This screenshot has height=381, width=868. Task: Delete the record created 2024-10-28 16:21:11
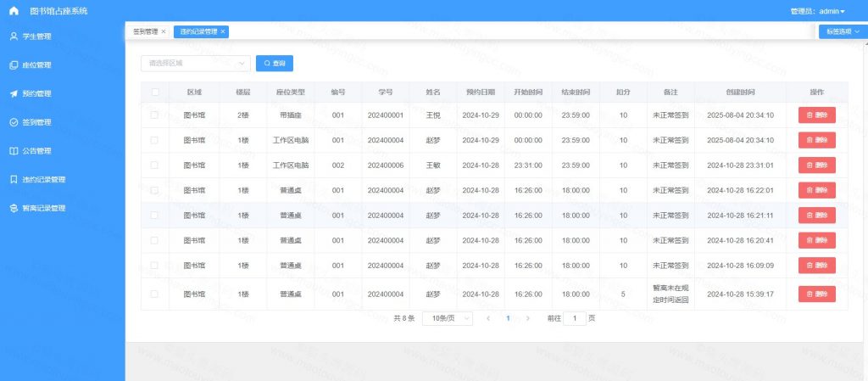816,215
